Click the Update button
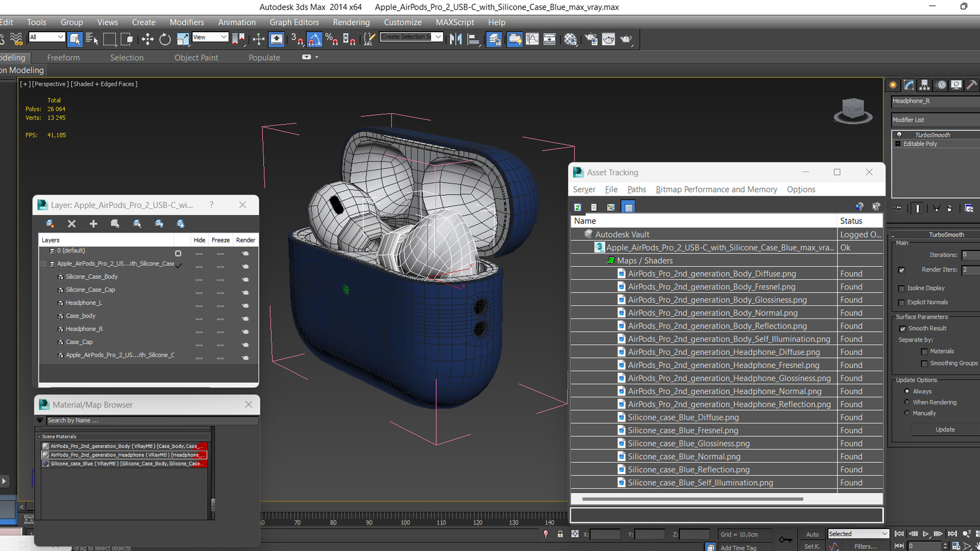The image size is (980, 551). tap(945, 430)
